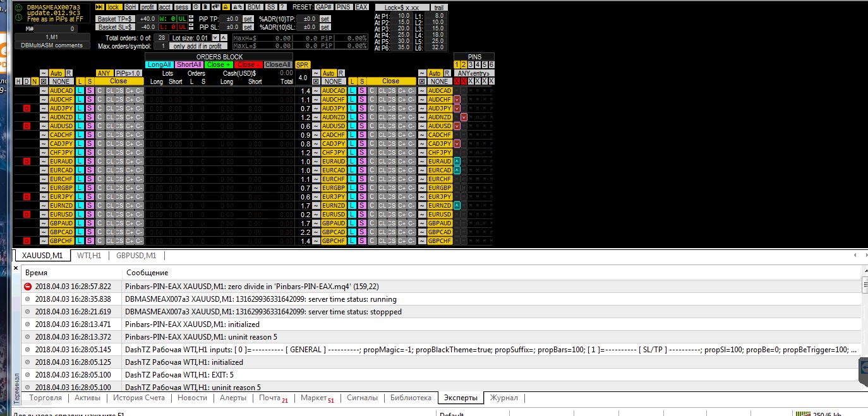The image size is (868, 416).
Task: Click the pink ShortAll button
Action: coord(189,64)
